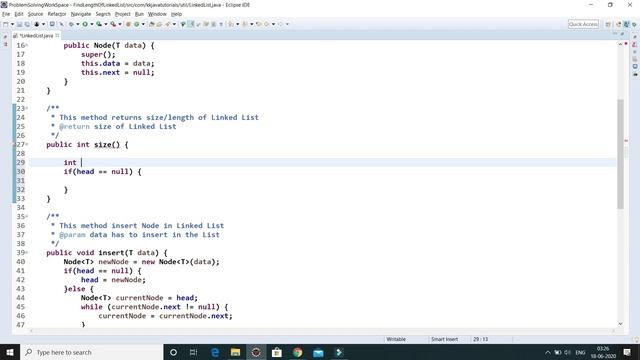This screenshot has width=640, height=360.
Task: Click the red error marker in overview ruler
Action: point(626,141)
